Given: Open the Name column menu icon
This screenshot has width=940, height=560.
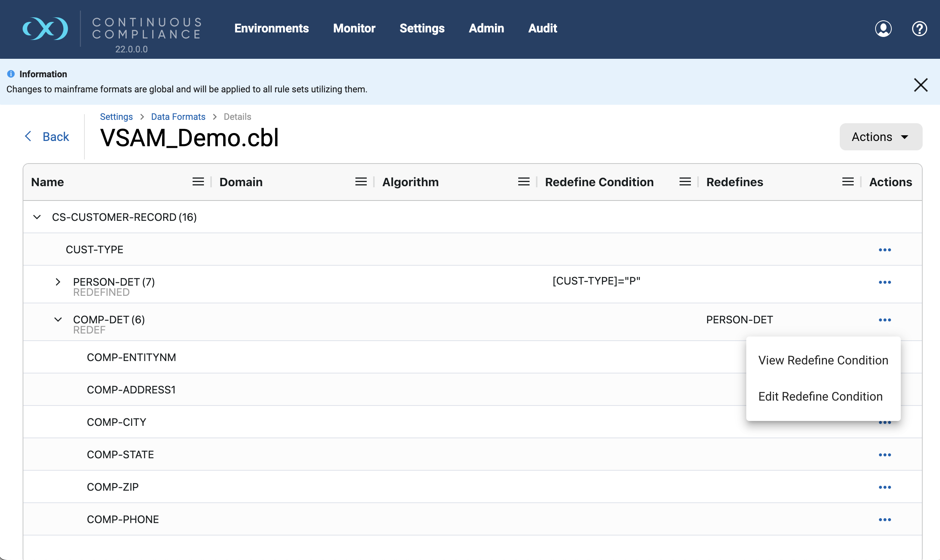Looking at the screenshot, I should coord(198,182).
